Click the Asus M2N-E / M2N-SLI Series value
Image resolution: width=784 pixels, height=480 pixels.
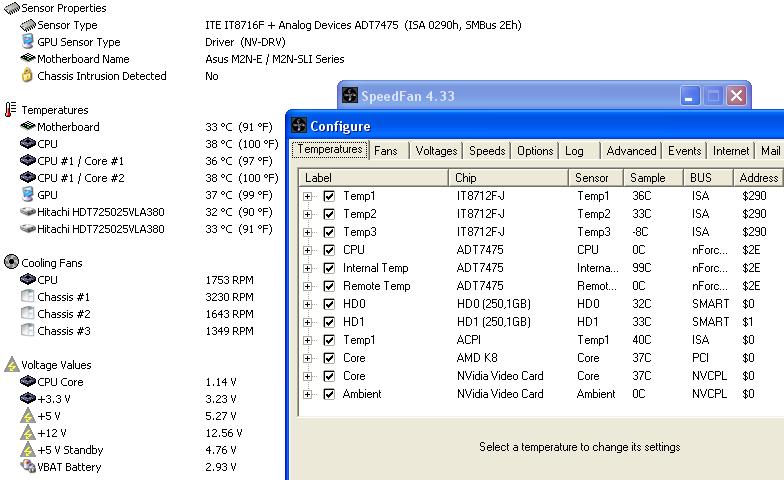pyautogui.click(x=274, y=59)
